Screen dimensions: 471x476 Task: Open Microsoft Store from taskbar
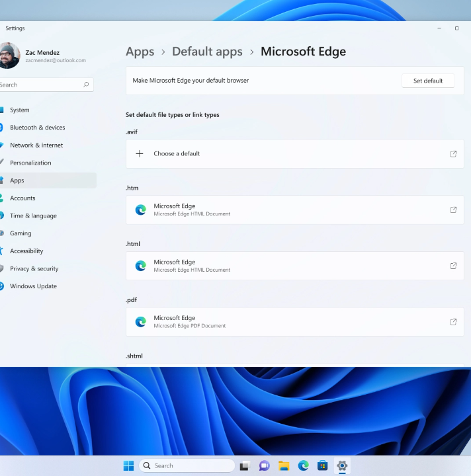(323, 465)
